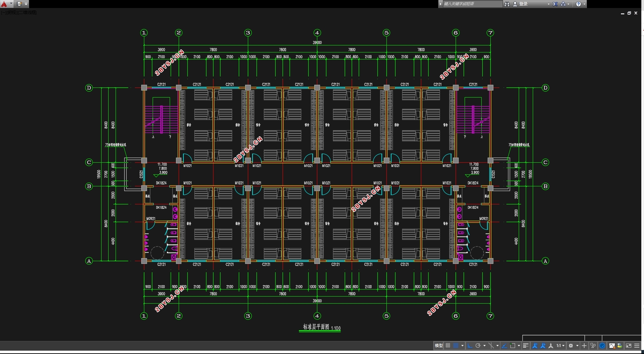Viewport: 644px width, 354px height.
Task: Open the AutoCAD application menu (red A)
Action: (x=4, y=4)
